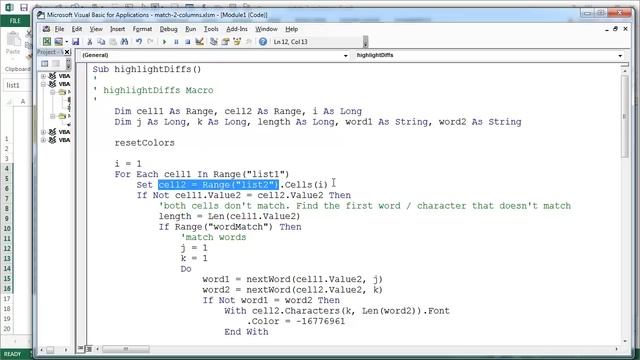Click the Reset stop icon
Viewport: 640px width, 360px height.
click(187, 42)
